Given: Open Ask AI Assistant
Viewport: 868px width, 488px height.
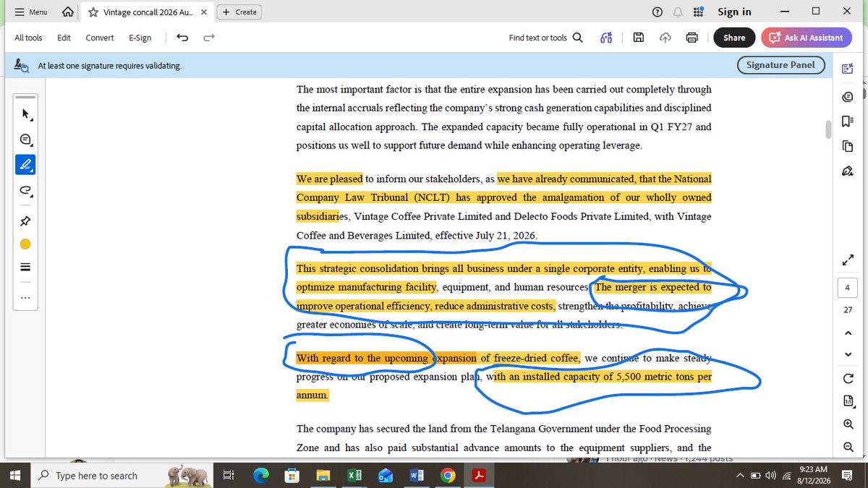Looking at the screenshot, I should (807, 38).
